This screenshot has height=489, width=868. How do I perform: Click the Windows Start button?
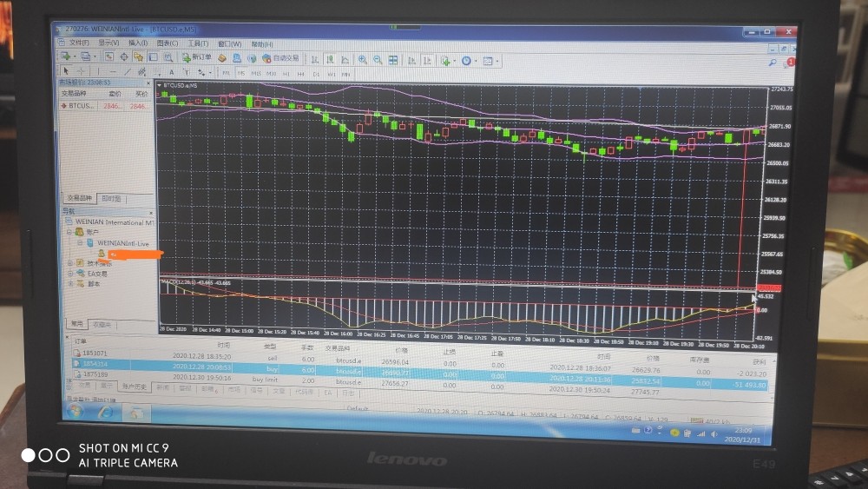coord(75,410)
